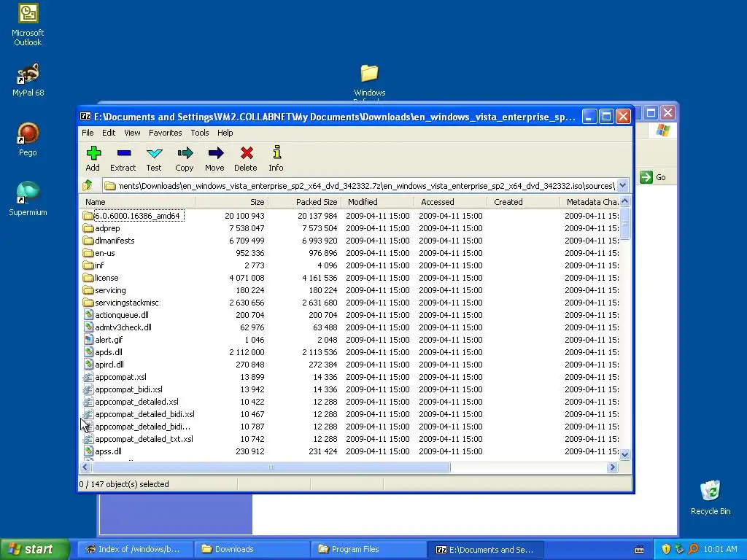Select the inf folder icon
The image size is (747, 560).
[x=88, y=265]
